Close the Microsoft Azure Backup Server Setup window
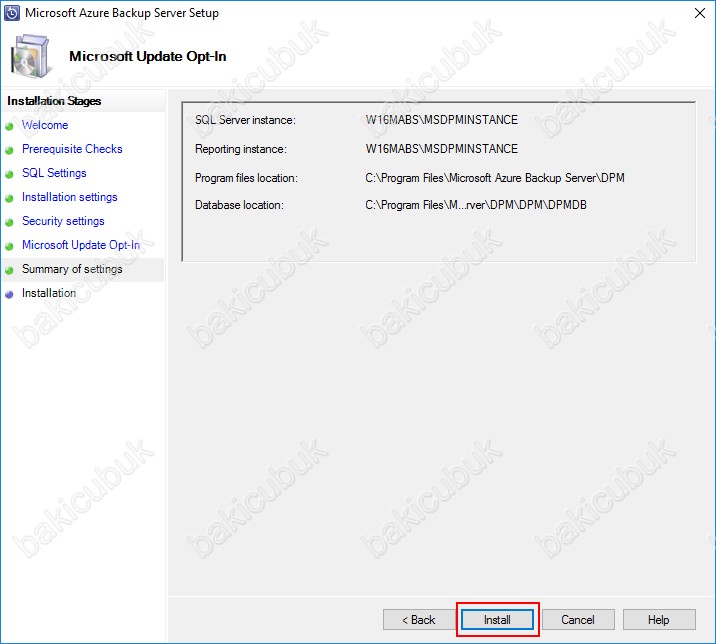This screenshot has width=716, height=644. (700, 13)
